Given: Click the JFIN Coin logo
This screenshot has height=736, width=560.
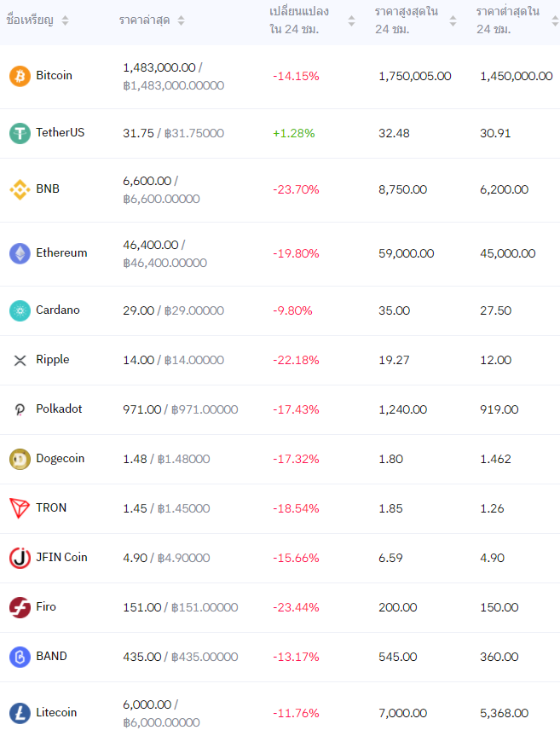Looking at the screenshot, I should [20, 558].
